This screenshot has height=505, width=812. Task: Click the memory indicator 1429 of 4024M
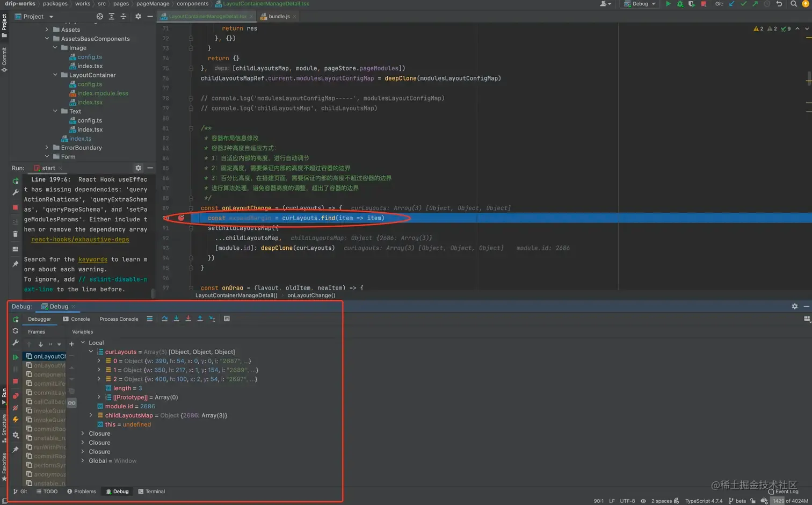tap(790, 501)
